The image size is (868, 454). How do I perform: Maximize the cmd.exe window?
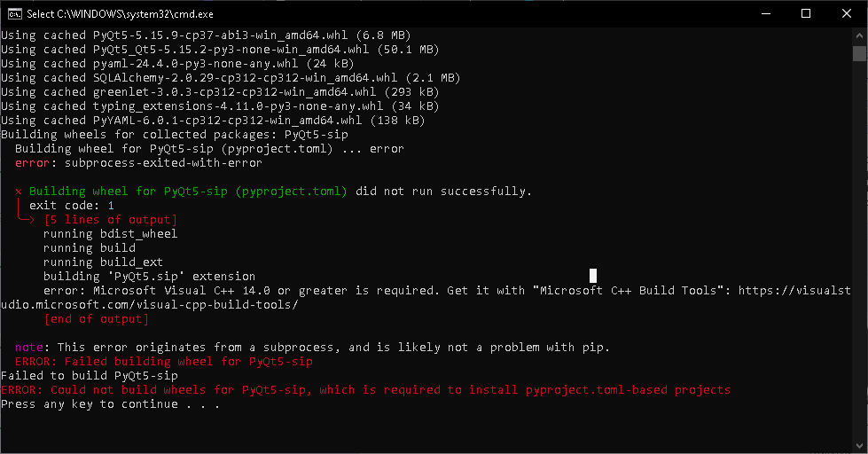pyautogui.click(x=806, y=13)
